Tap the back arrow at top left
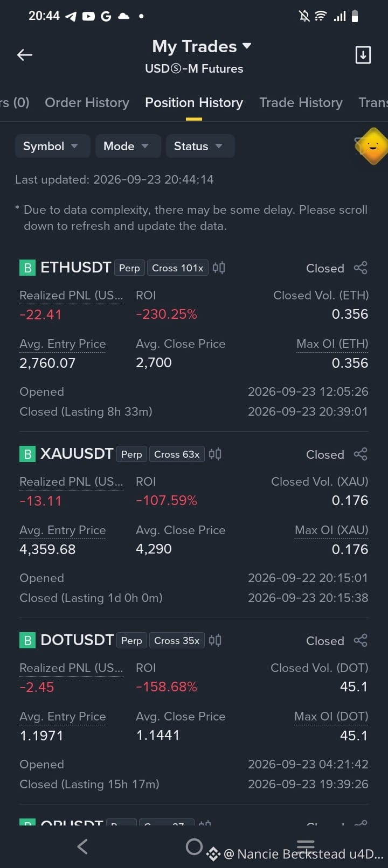This screenshot has height=868, width=388. click(x=25, y=55)
